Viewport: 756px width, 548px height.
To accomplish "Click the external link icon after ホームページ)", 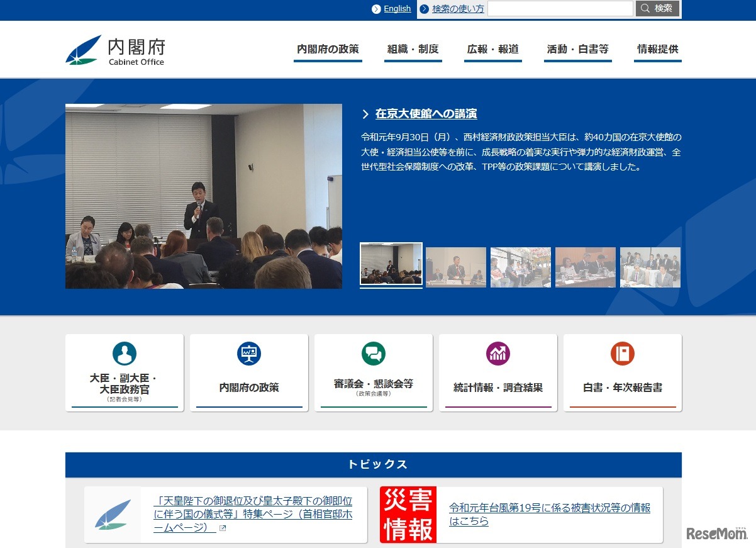I will click(223, 528).
